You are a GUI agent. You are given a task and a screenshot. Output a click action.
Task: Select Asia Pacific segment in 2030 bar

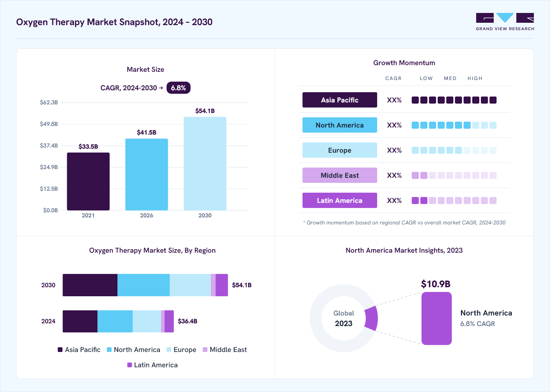point(90,285)
